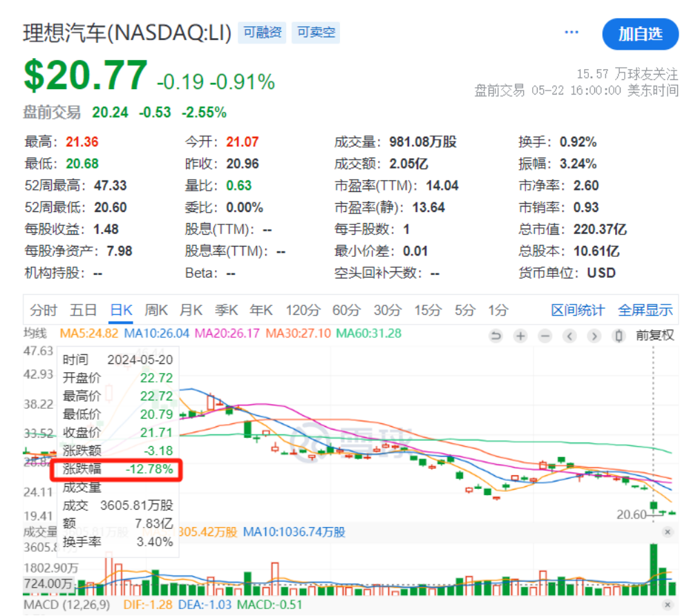Close the volume (成交量) indicator panel

[x=668, y=532]
